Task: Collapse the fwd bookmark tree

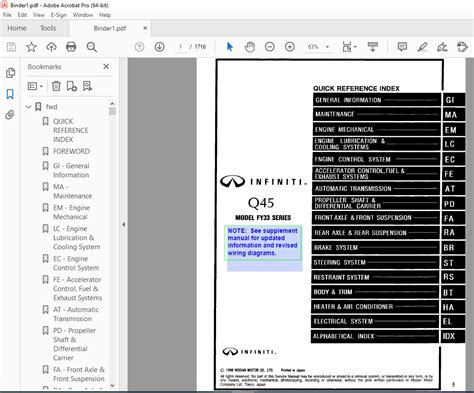Action: pyautogui.click(x=29, y=107)
